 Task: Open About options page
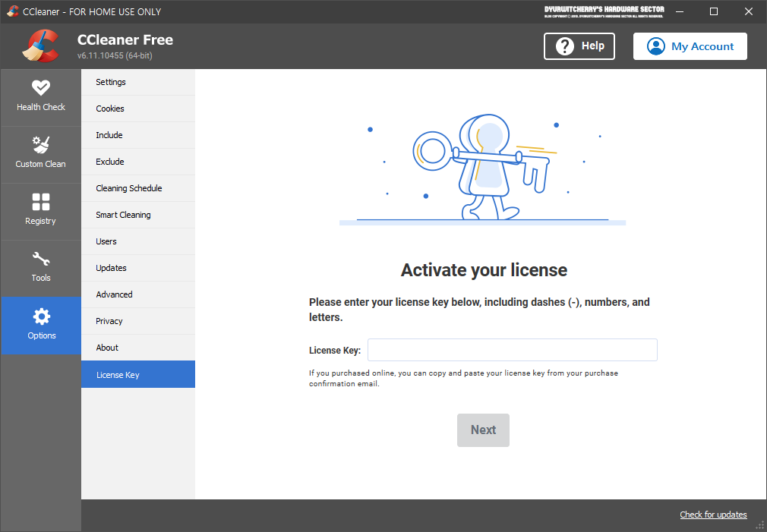(x=138, y=348)
